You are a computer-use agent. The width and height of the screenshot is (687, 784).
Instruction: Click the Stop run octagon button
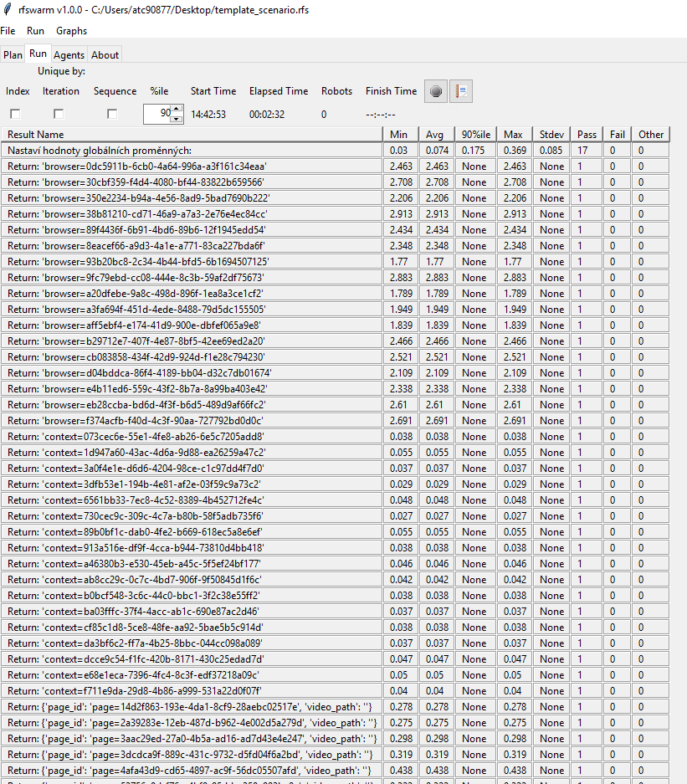pos(435,91)
